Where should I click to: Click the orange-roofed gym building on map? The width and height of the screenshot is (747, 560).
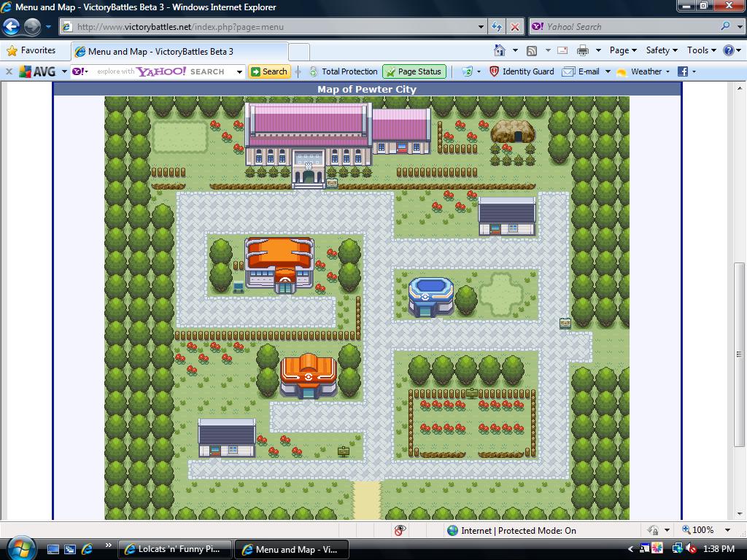point(279,265)
